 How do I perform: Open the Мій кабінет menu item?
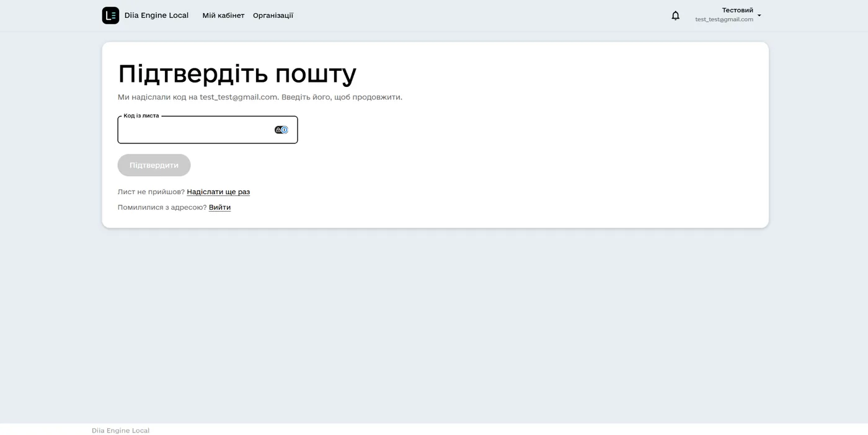pyautogui.click(x=223, y=16)
